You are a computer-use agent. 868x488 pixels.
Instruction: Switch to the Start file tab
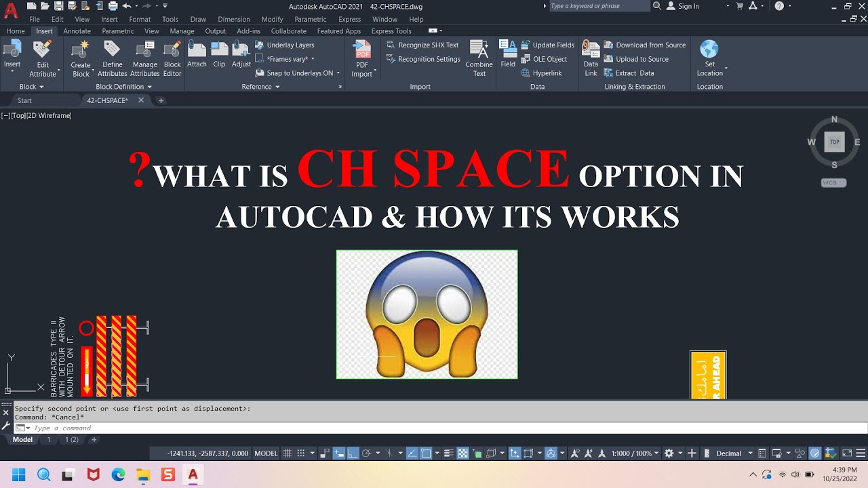click(24, 100)
